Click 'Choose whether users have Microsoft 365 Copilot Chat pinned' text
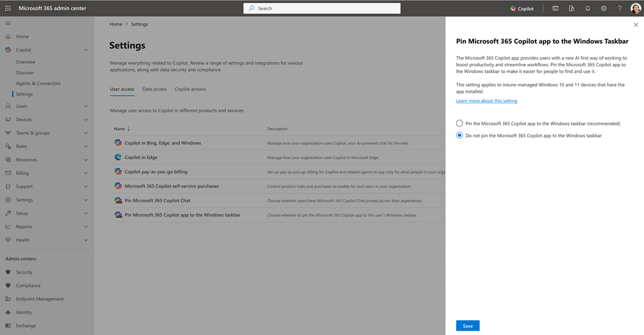644x335 pixels. point(345,201)
